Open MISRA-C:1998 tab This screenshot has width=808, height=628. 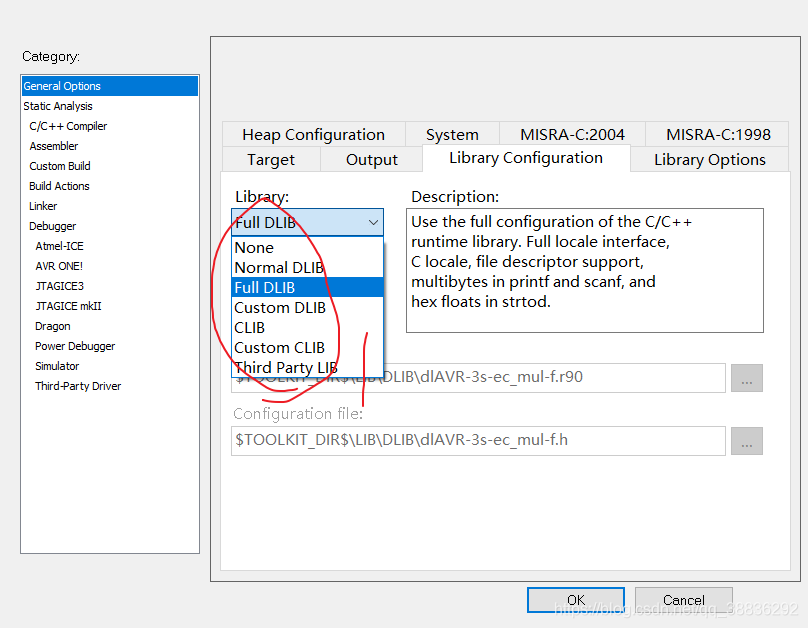pyautogui.click(x=718, y=134)
